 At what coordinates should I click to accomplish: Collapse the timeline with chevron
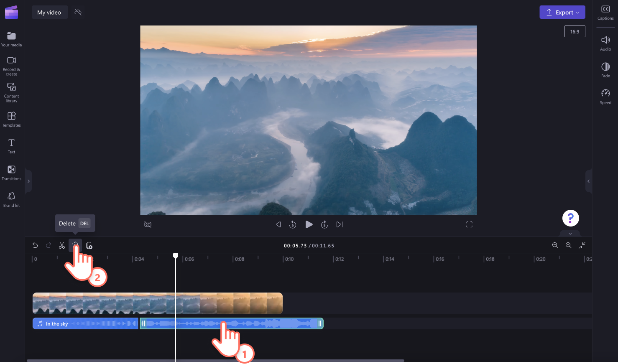[570, 234]
